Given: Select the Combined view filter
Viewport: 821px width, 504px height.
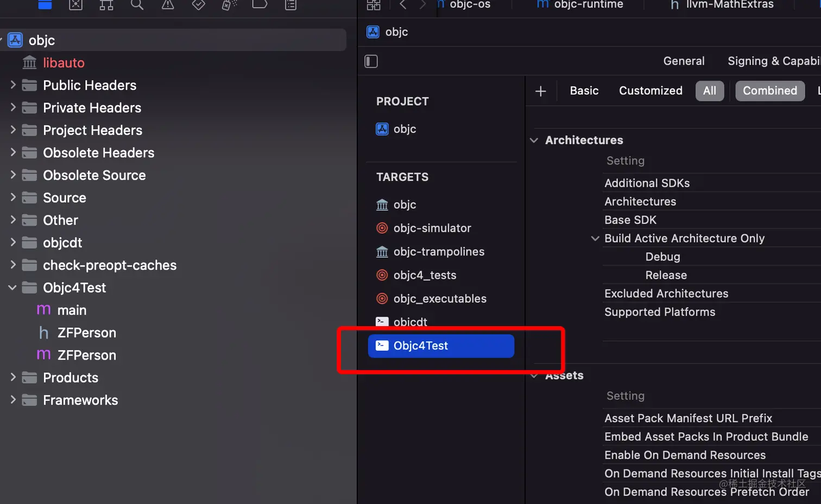Looking at the screenshot, I should [x=770, y=91].
